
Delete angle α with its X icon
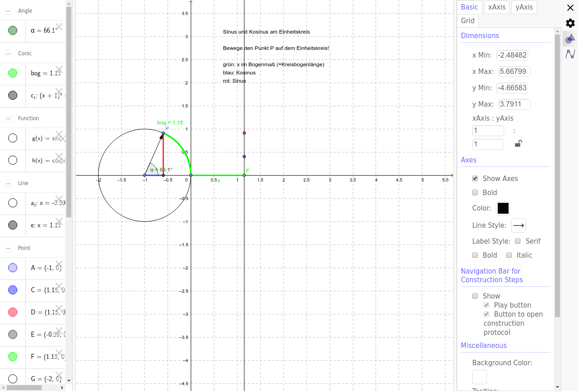coord(59,27)
